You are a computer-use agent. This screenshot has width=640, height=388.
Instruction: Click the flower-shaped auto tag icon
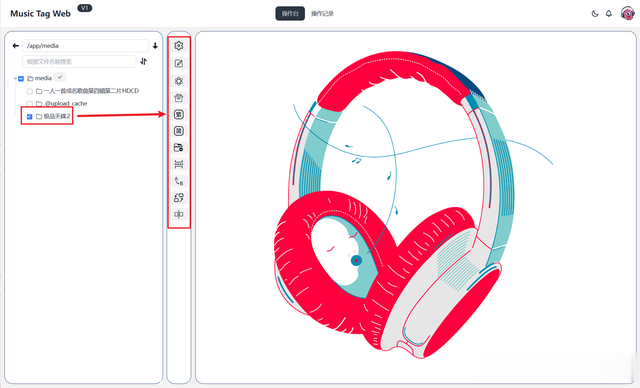coord(178,81)
